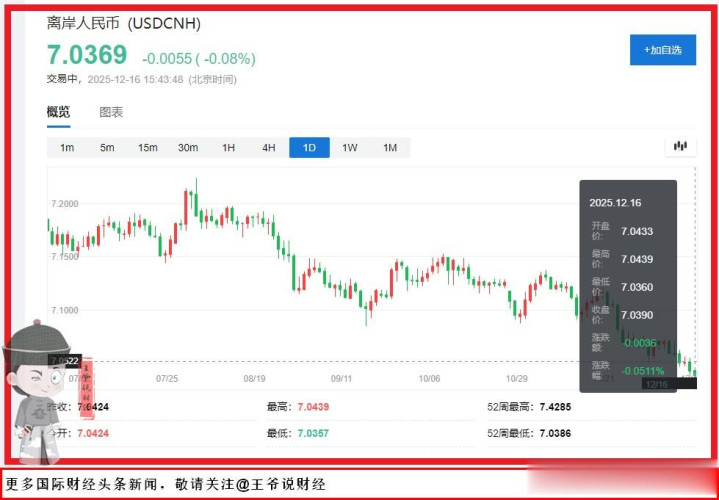Click the tooltip low price 7.0360
This screenshot has height=500, width=719.
click(637, 287)
